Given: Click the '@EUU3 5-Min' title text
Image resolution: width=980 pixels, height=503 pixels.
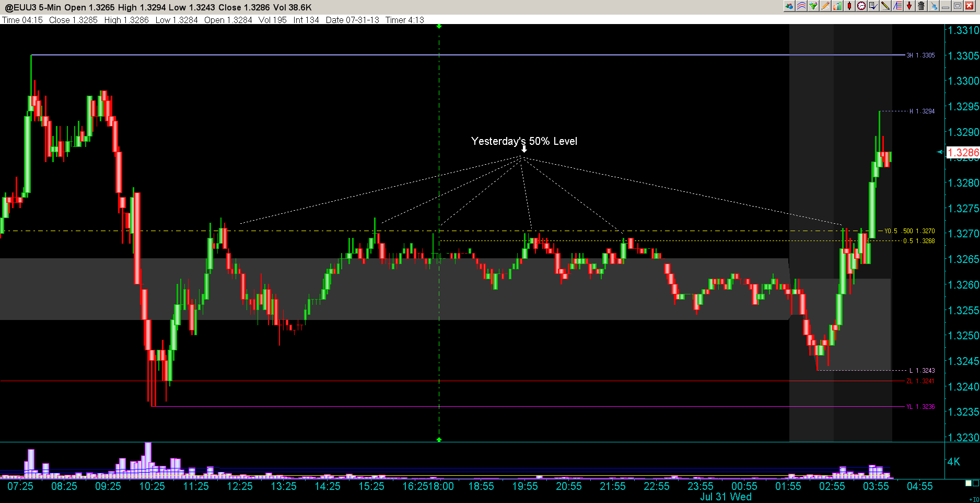Looking at the screenshot, I should click(32, 7).
